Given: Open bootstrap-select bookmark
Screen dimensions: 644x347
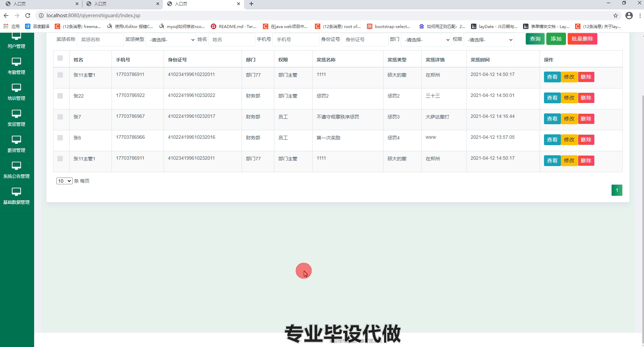Looking at the screenshot, I should pyautogui.click(x=389, y=26).
